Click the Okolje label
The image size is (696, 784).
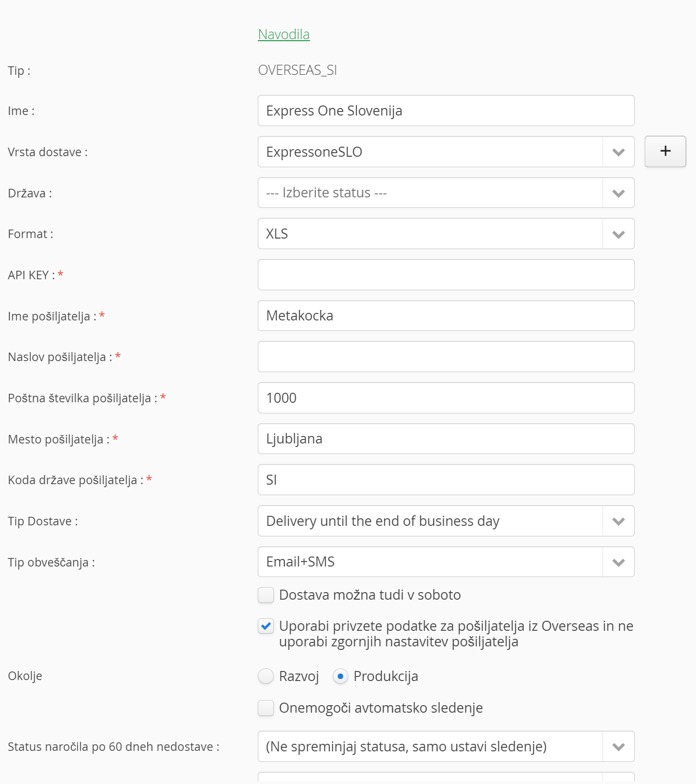(x=25, y=676)
